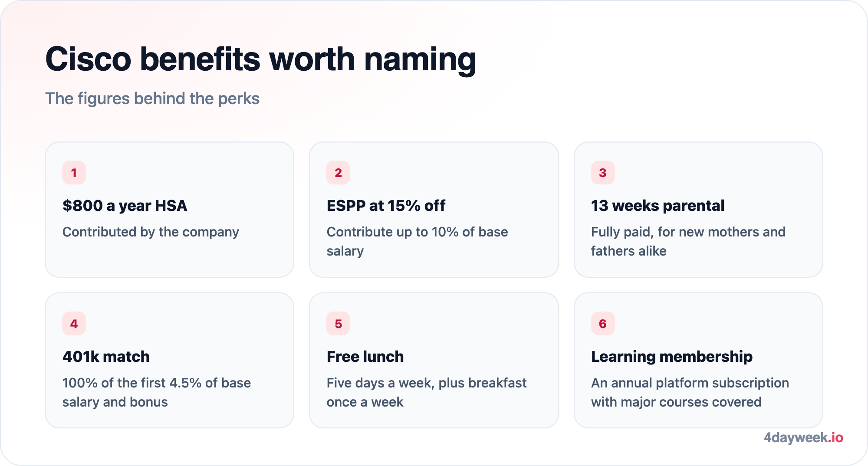Click 'The figures behind the perks' subtitle
The image size is (868, 466).
click(152, 99)
